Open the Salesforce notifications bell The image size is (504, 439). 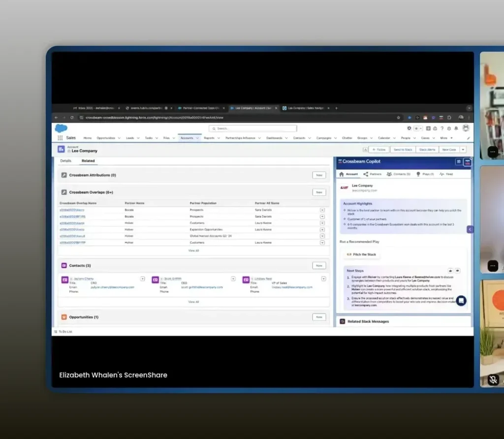[456, 128]
